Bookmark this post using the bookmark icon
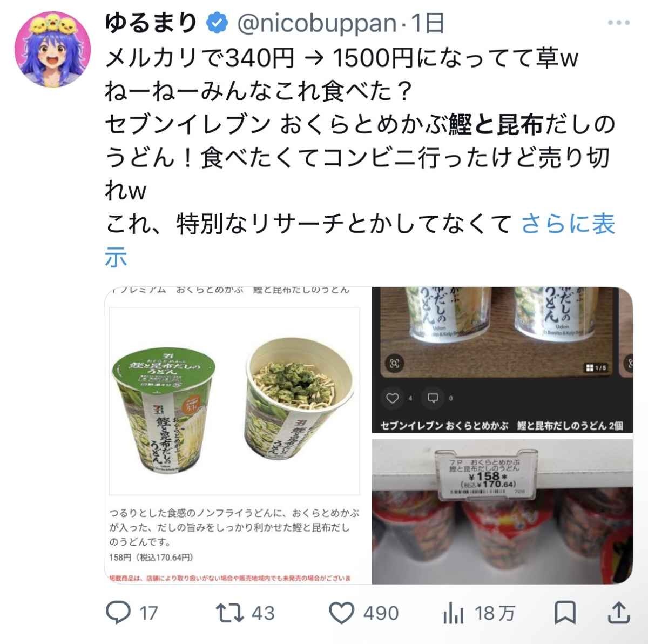Screen dimensions: 648x644 point(565,613)
